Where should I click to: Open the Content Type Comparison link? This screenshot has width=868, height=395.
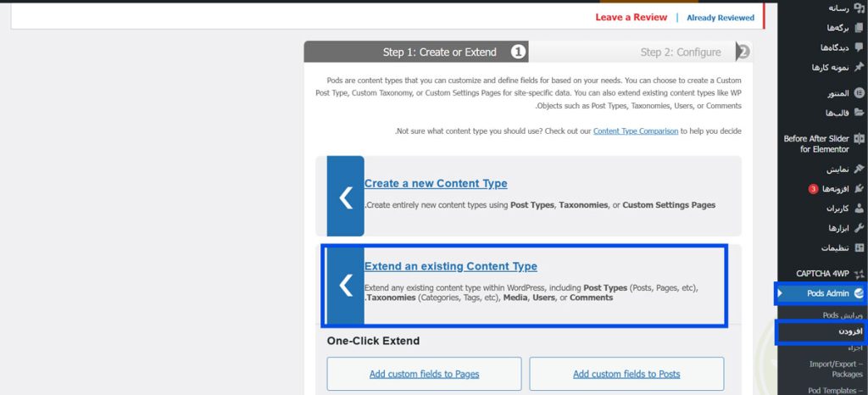pos(636,131)
